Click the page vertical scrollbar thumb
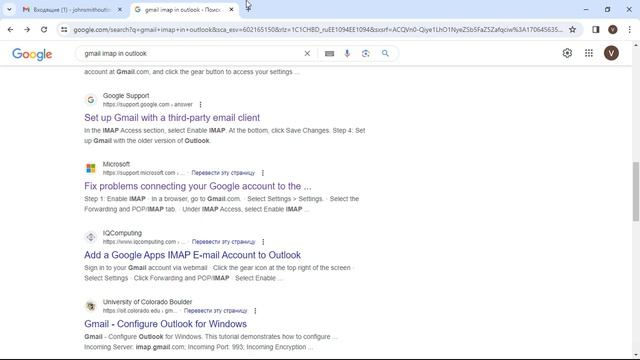 click(x=636, y=191)
